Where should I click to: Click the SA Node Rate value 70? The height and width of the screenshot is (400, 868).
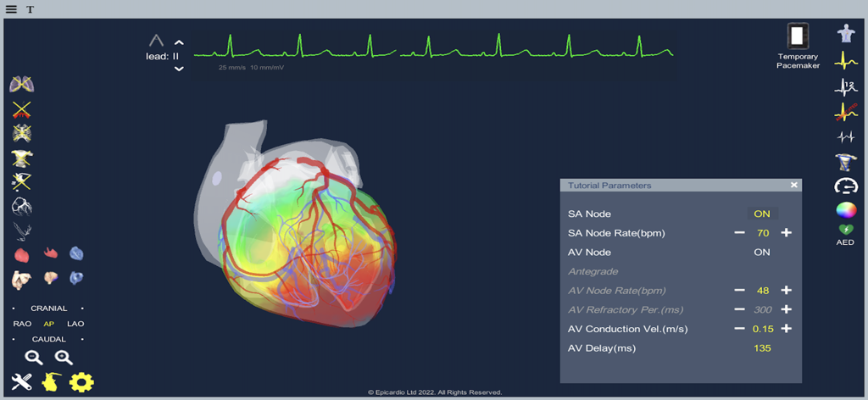[x=763, y=233]
